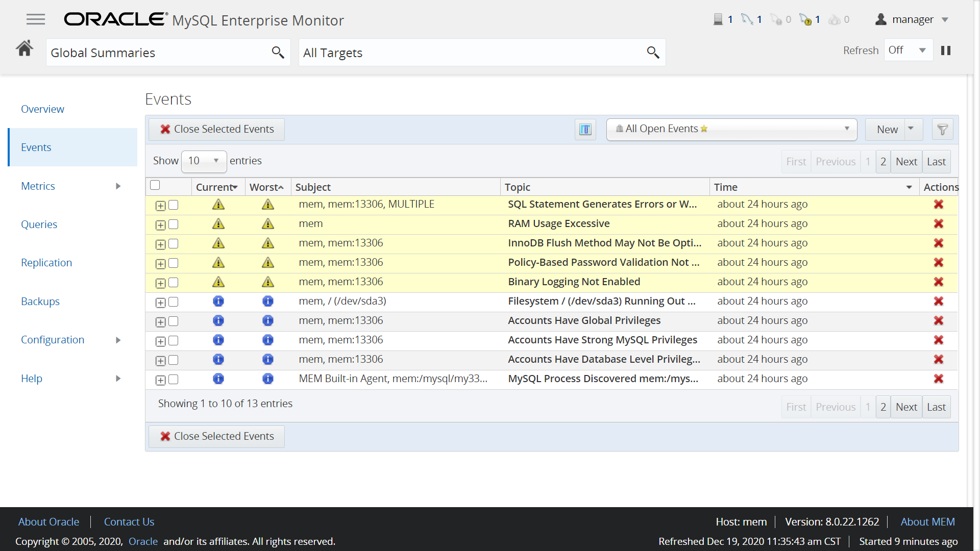The height and width of the screenshot is (551, 980).
Task: Click the pause refresh icon
Action: pyautogui.click(x=945, y=51)
